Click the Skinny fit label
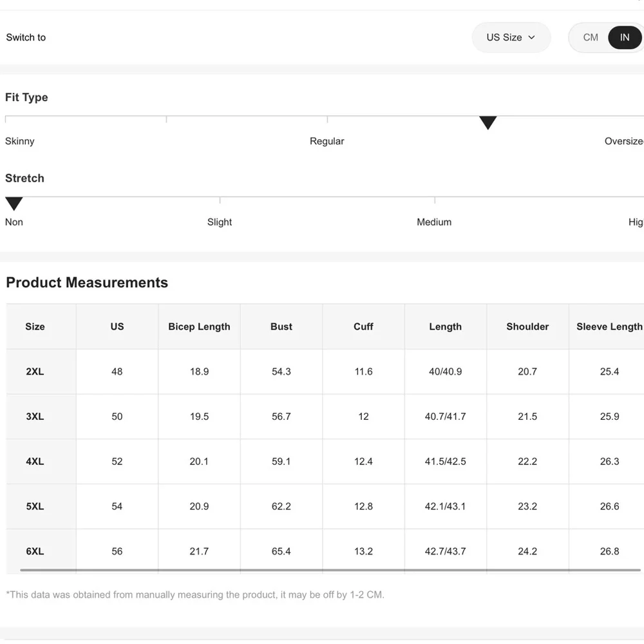This screenshot has width=644, height=644. point(20,141)
